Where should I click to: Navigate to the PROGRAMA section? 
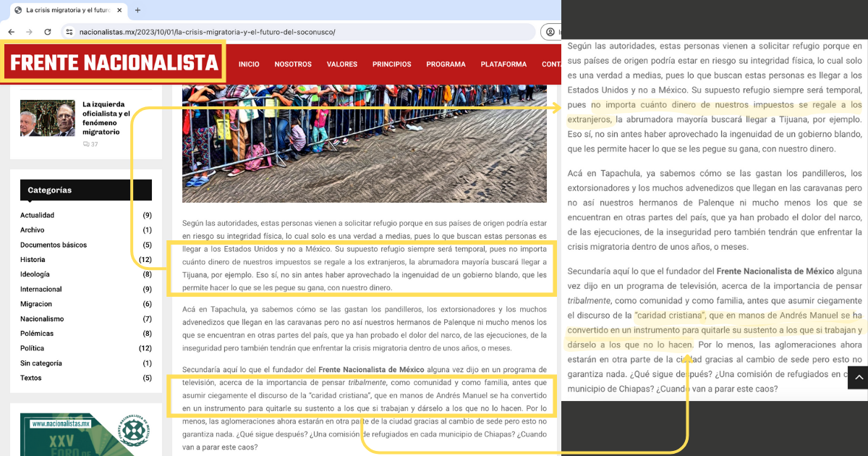(x=446, y=64)
